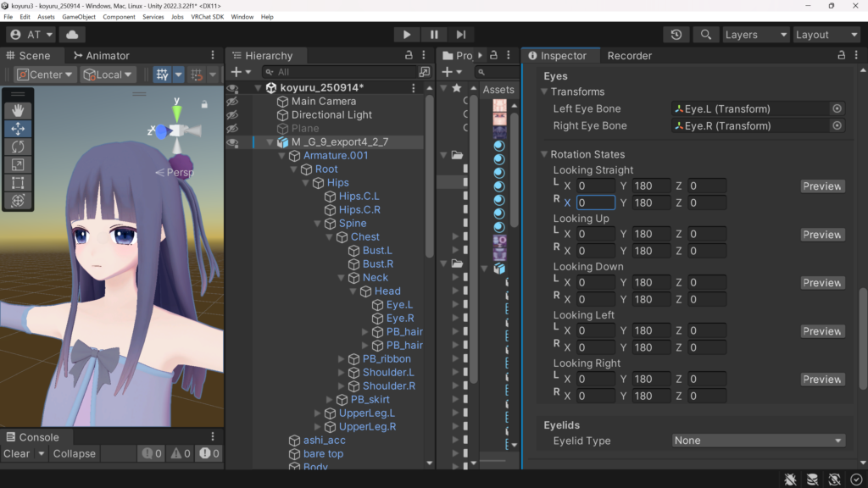This screenshot has width=868, height=488.
Task: Pick object for Left Eye Bone field
Action: [x=837, y=108]
